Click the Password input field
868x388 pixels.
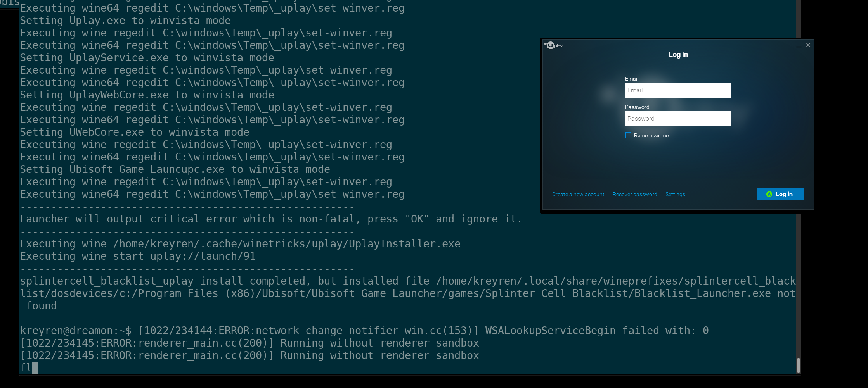(678, 119)
